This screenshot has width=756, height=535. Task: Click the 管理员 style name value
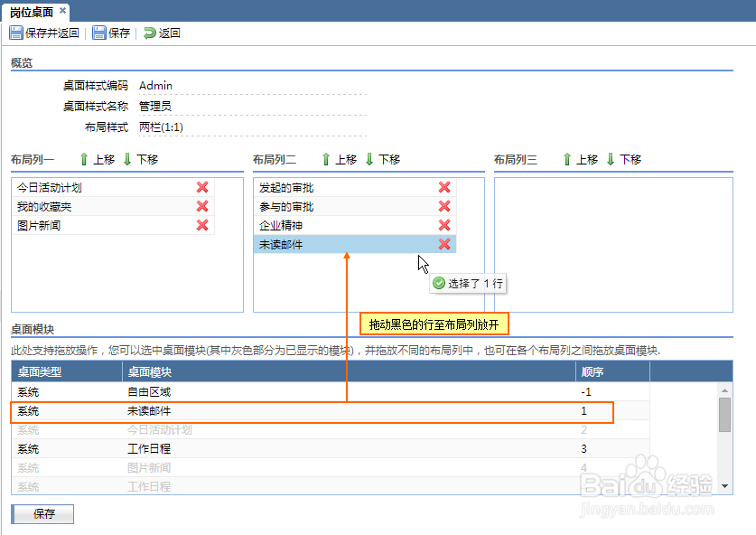(x=155, y=106)
